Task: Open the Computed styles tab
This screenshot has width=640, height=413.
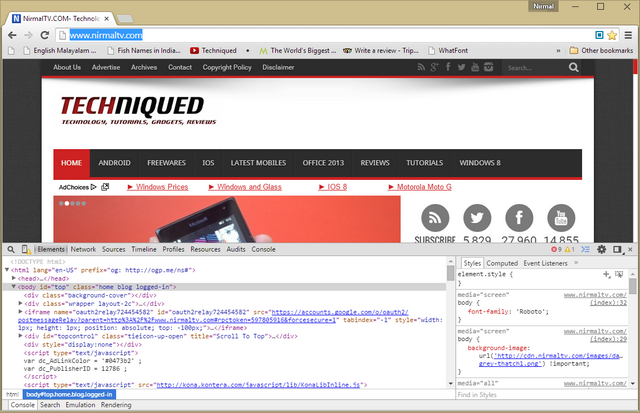Action: [502, 263]
